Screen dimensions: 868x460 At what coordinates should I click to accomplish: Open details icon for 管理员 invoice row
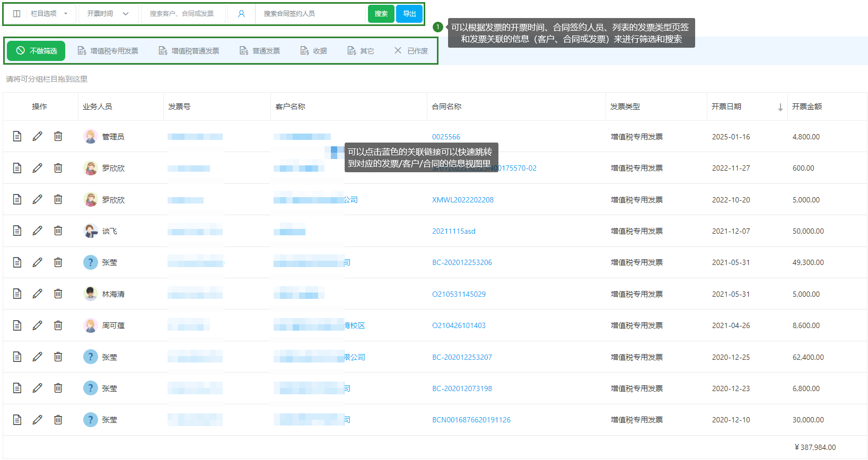pos(17,136)
